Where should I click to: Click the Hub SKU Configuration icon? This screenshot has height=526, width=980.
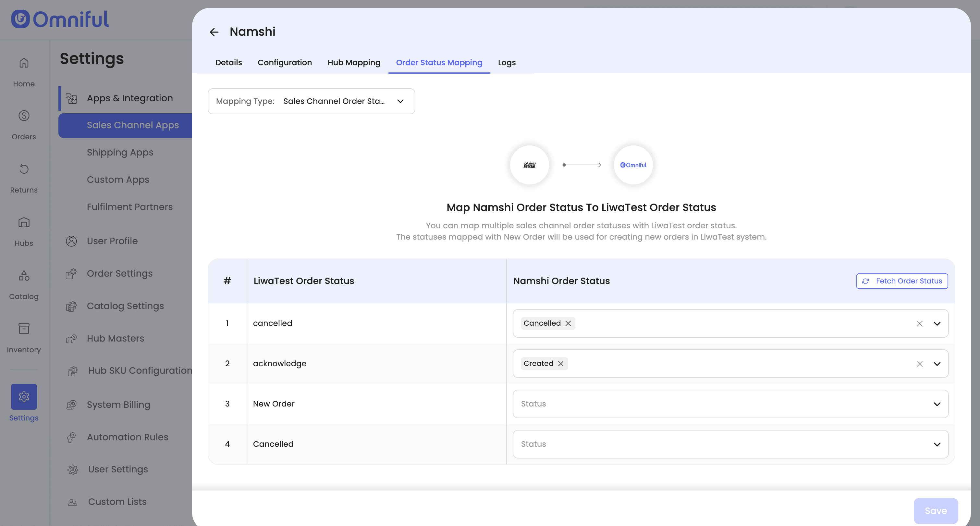pos(72,371)
